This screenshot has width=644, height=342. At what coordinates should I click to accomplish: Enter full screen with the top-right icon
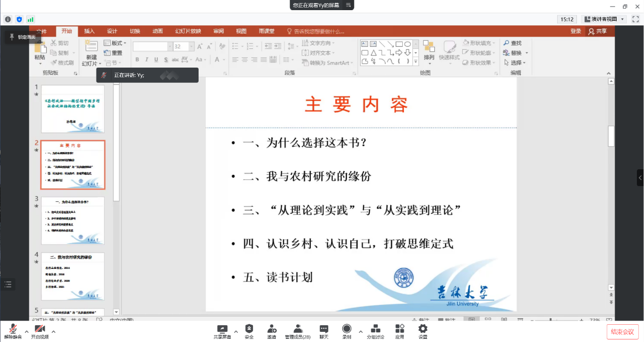pos(635,19)
